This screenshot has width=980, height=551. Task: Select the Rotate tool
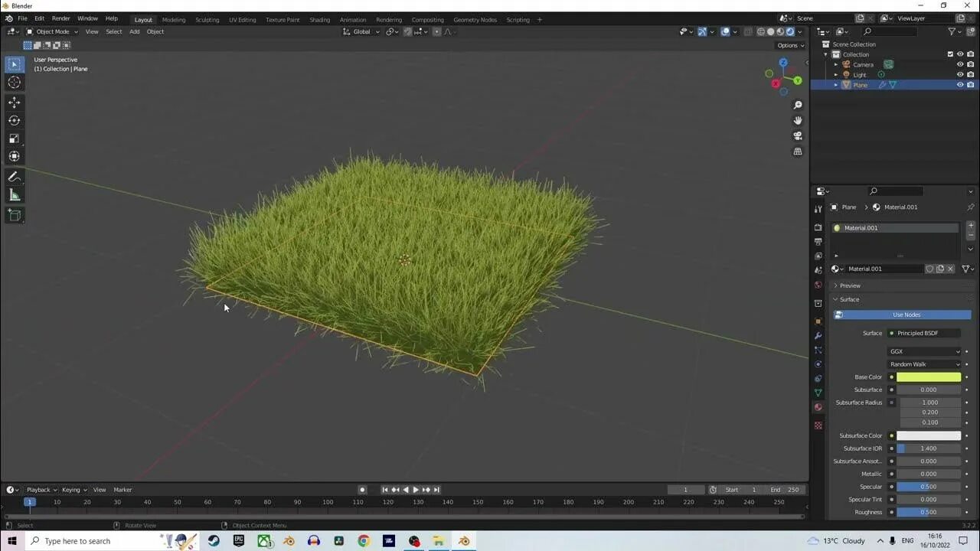point(14,120)
